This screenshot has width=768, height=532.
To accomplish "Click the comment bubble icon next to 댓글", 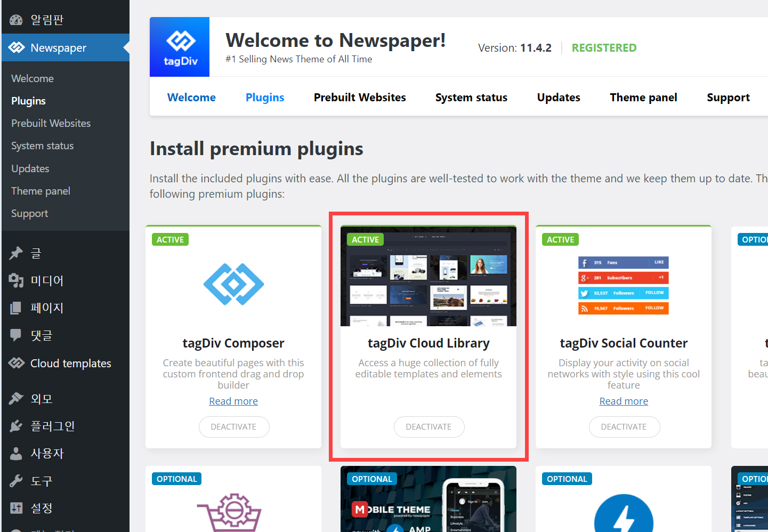I will click(16, 335).
